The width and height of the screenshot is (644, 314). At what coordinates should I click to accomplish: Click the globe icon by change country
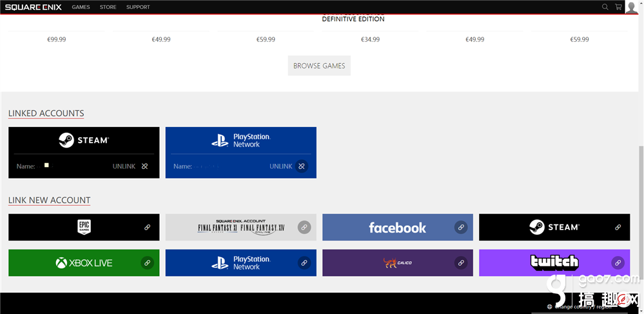tap(549, 307)
